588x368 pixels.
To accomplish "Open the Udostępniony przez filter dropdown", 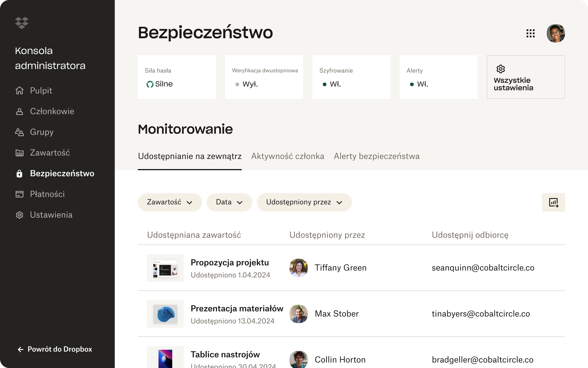I will click(x=304, y=202).
